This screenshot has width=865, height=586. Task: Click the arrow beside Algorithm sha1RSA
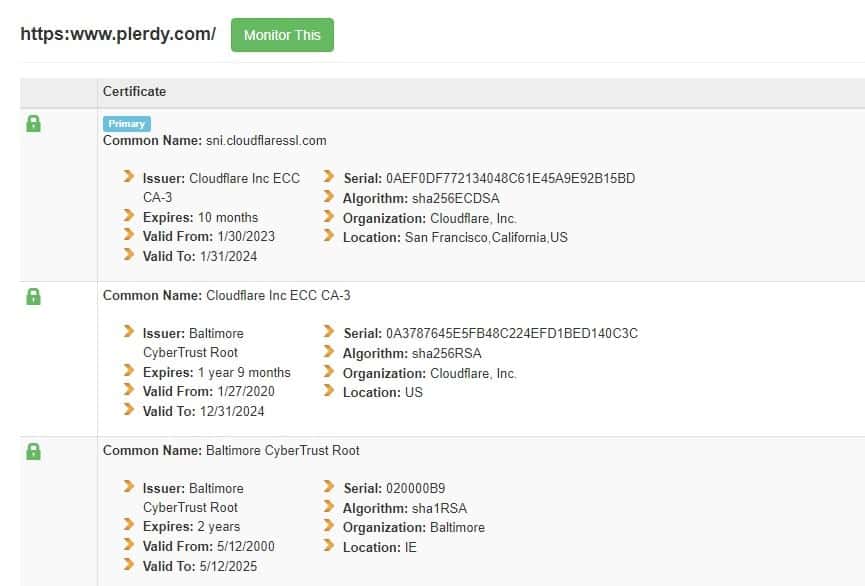click(329, 507)
